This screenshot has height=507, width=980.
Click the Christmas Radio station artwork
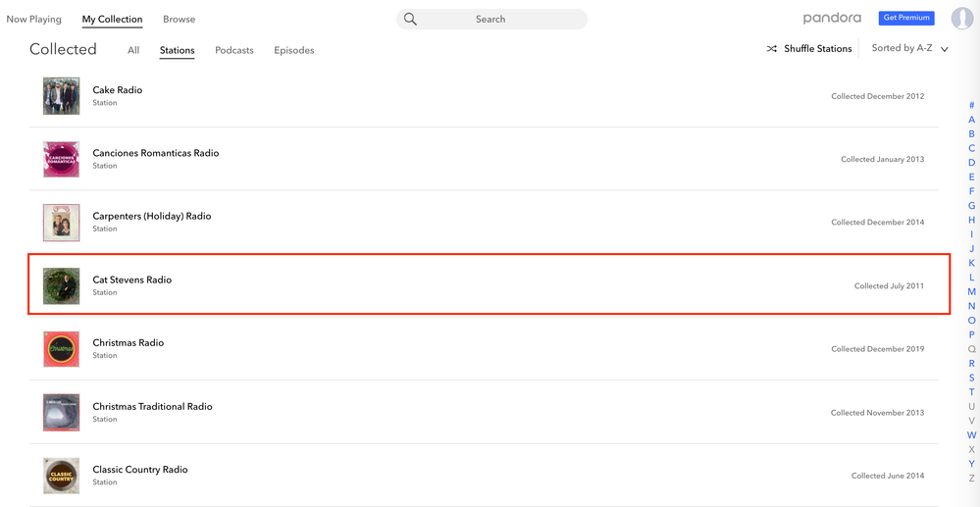coord(61,349)
